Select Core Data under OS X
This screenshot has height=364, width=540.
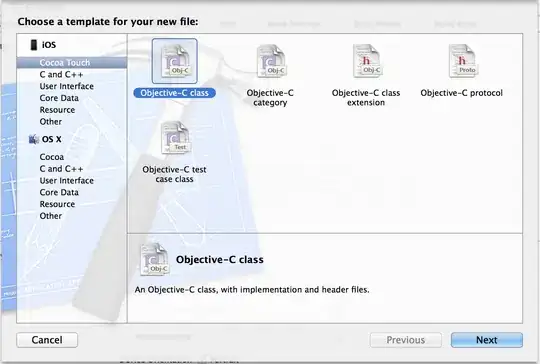click(59, 192)
